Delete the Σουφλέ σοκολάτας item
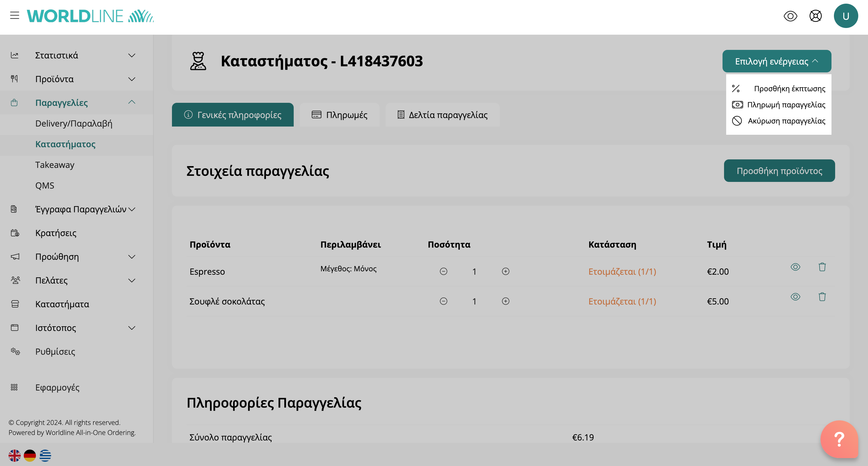Screen dimensions: 868x466 pos(822,297)
